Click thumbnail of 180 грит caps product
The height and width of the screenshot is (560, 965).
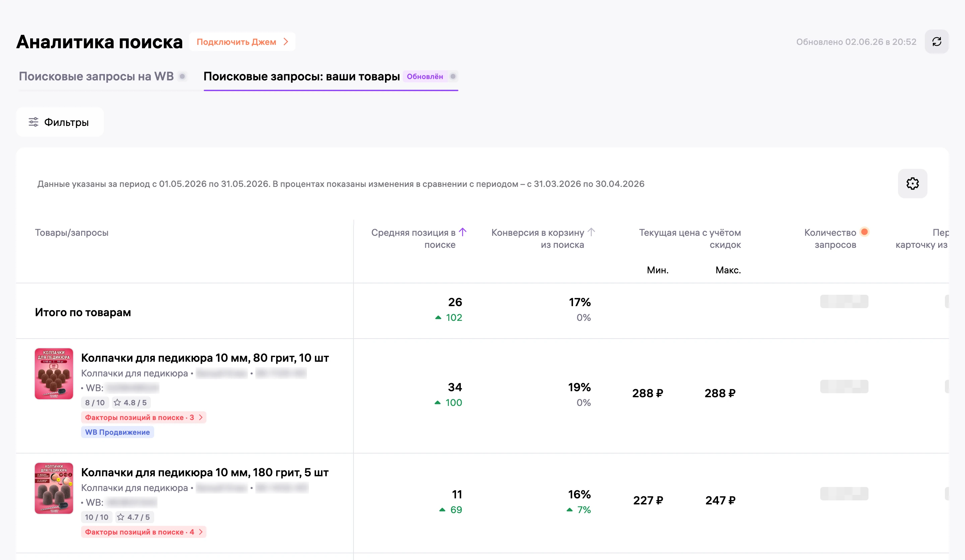point(54,488)
